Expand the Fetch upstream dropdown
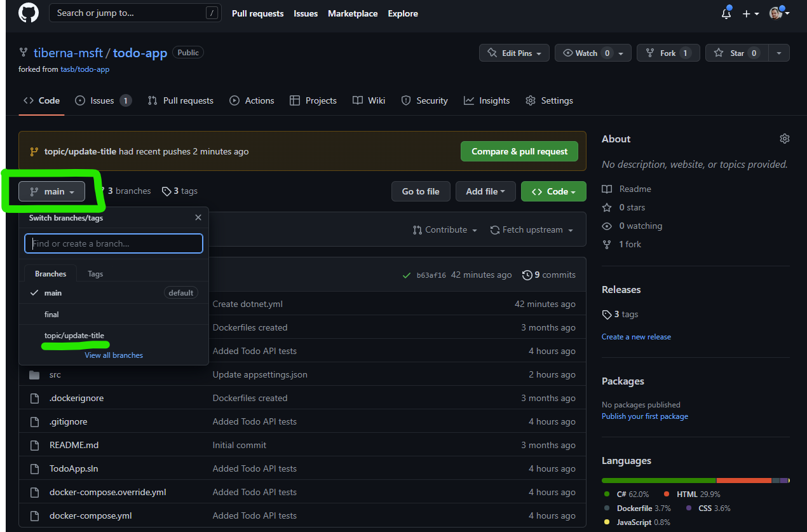Screen dimensions: 807x532 point(531,230)
